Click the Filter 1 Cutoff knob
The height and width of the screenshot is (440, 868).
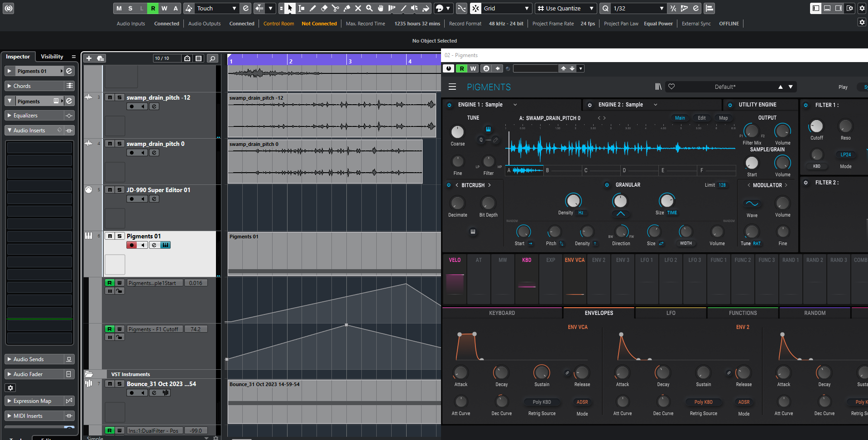[816, 126]
